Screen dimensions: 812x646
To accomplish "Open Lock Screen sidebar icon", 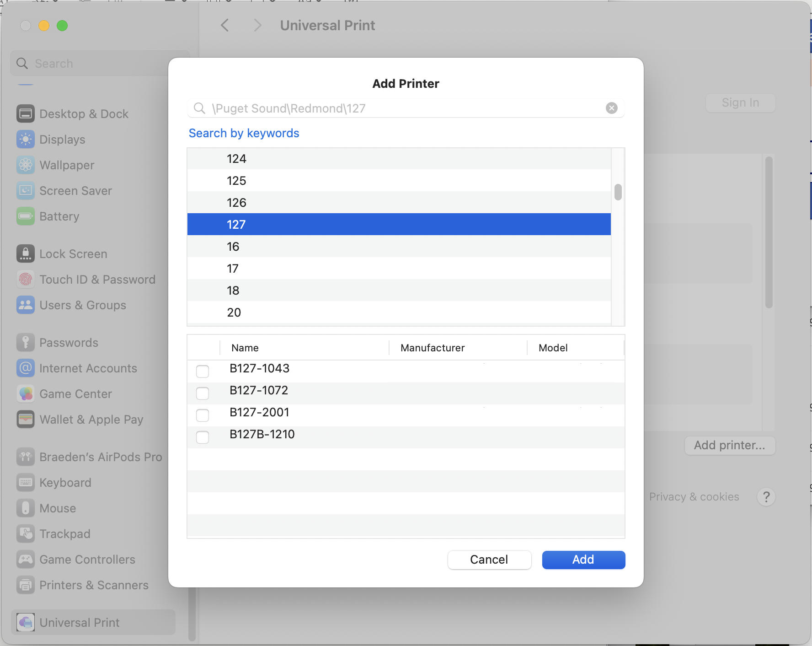I will point(26,253).
